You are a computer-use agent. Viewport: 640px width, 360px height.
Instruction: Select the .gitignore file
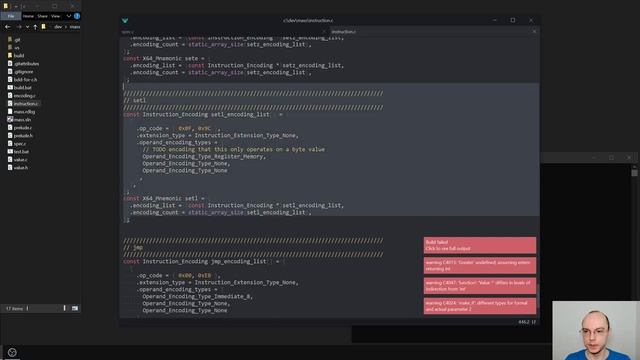pyautogui.click(x=23, y=71)
